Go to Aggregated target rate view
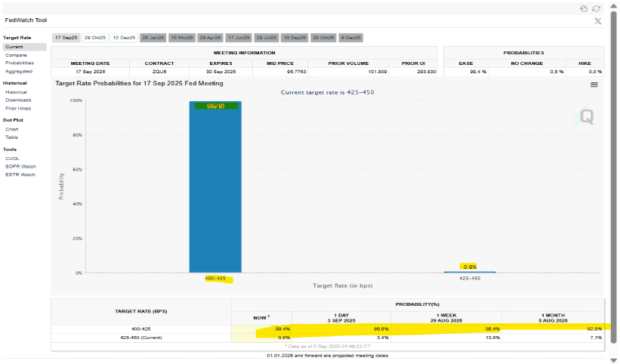The height and width of the screenshot is (364, 620). [18, 71]
